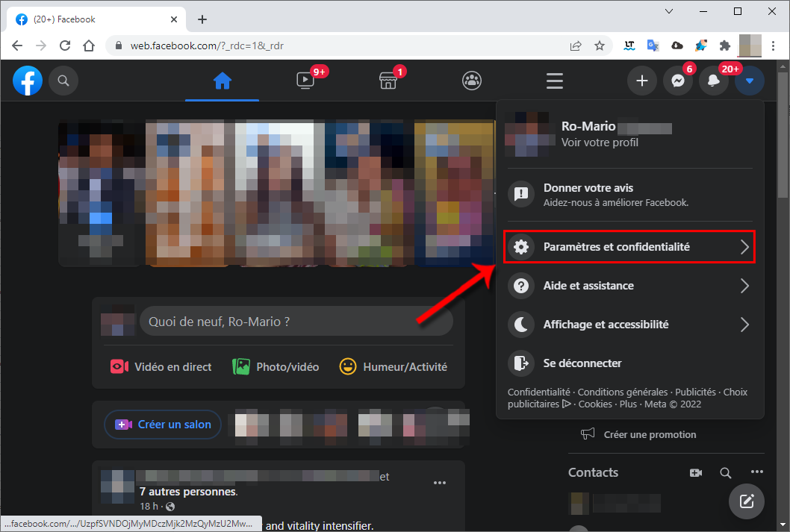Open post options three dots
The width and height of the screenshot is (790, 532).
tap(440, 483)
